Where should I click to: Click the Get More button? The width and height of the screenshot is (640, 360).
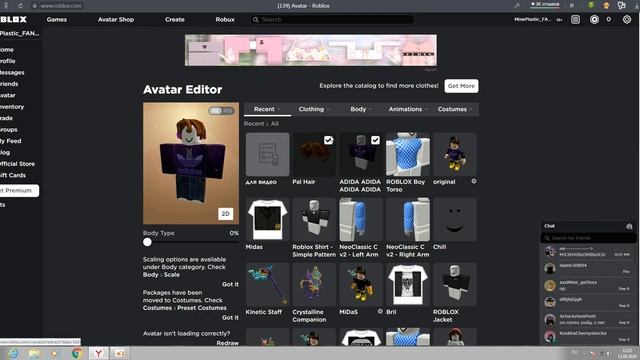tap(461, 86)
